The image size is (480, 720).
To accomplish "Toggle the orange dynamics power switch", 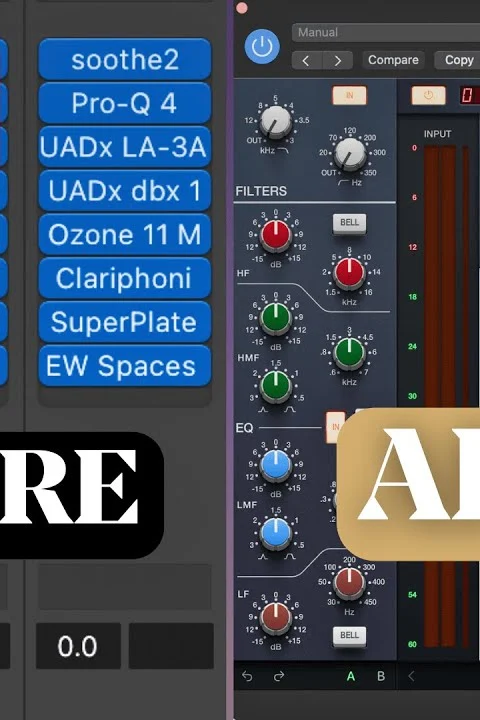I will tap(428, 96).
